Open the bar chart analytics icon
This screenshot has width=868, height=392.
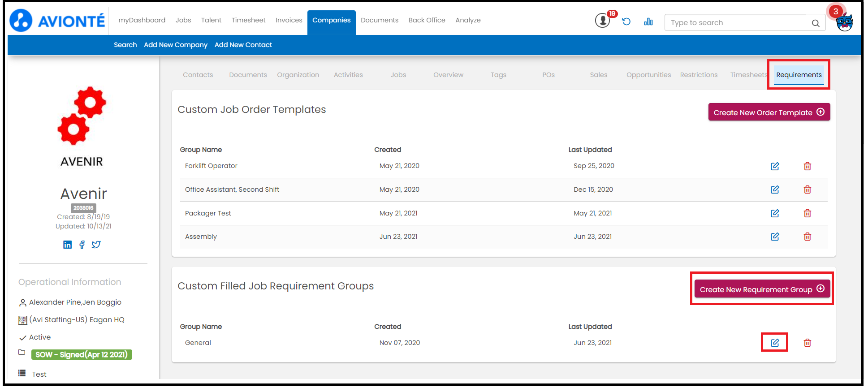point(648,22)
